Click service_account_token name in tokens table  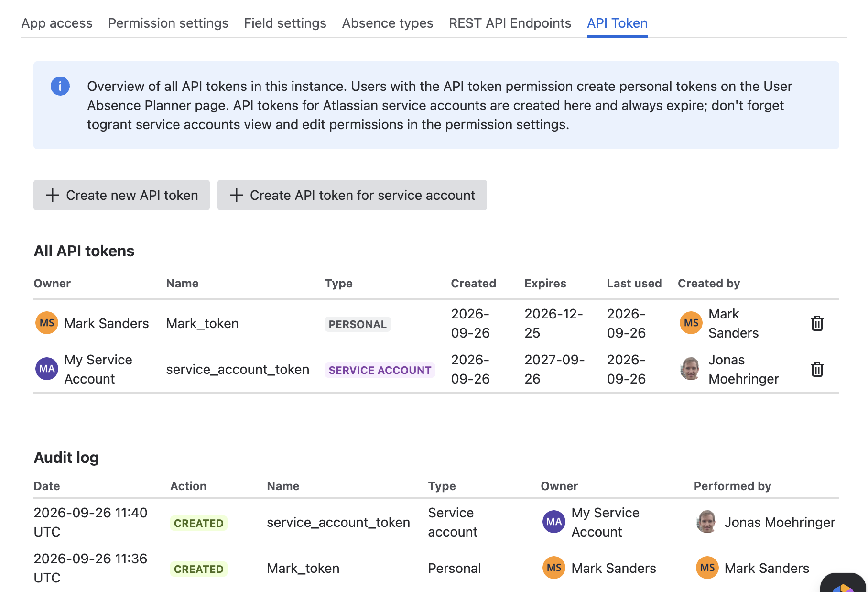(238, 369)
